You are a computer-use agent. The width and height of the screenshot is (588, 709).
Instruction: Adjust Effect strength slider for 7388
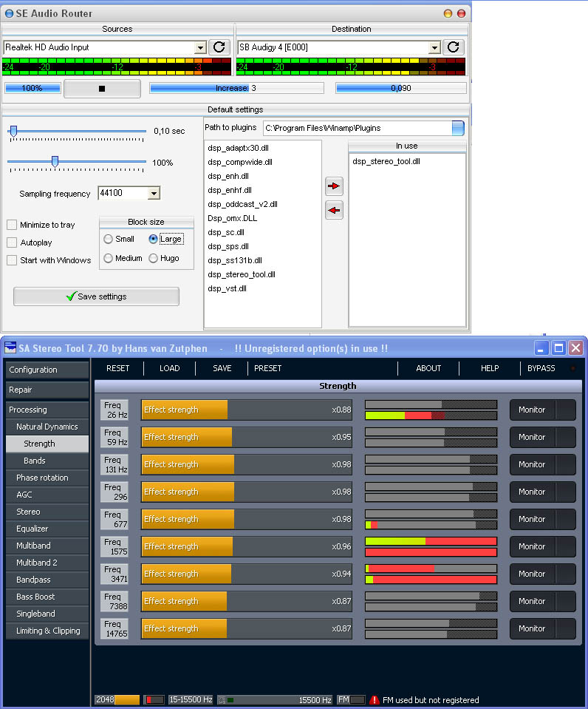(x=246, y=601)
